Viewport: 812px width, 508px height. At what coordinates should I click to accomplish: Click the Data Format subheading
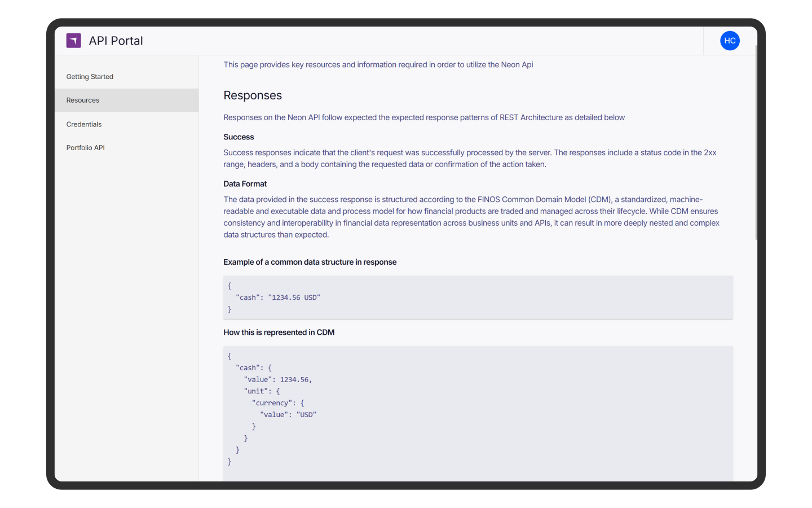point(245,184)
